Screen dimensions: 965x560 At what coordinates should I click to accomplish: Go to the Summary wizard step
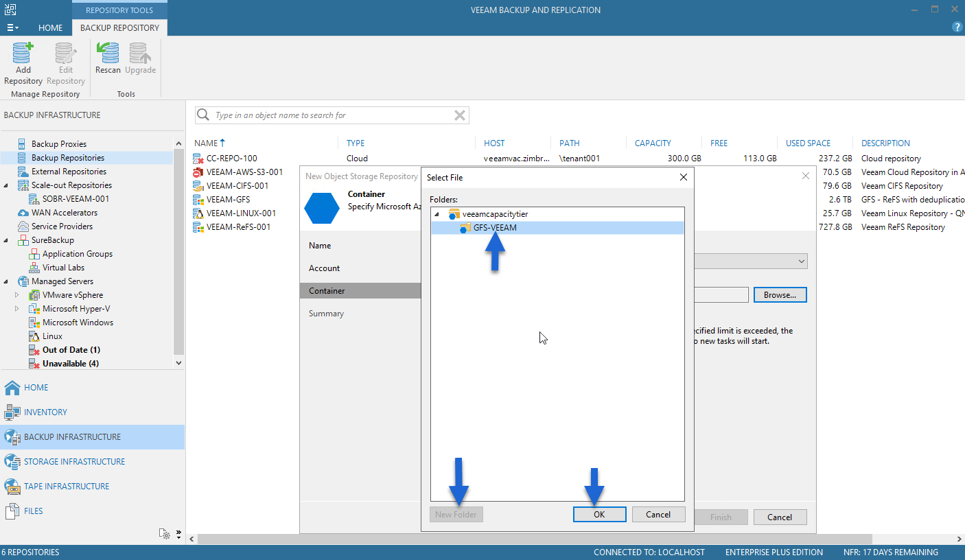(x=326, y=314)
